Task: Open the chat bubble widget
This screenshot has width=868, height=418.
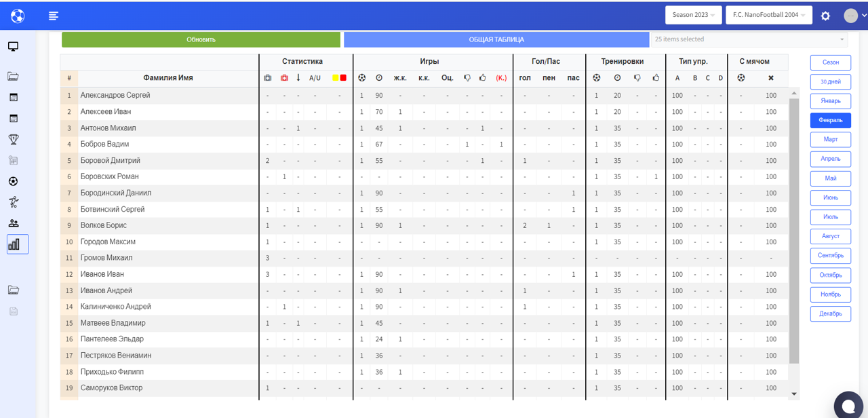Action: point(848,405)
